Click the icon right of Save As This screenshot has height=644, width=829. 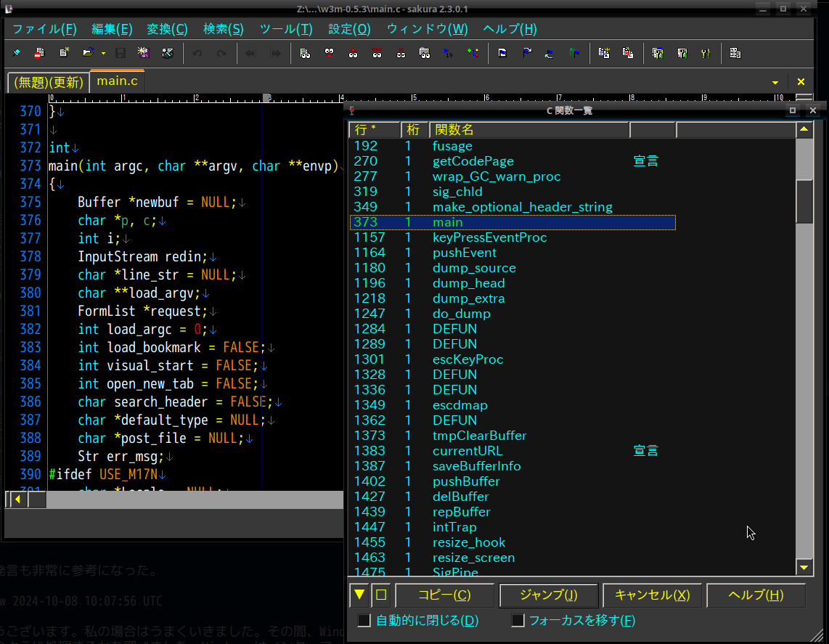pyautogui.click(x=168, y=53)
